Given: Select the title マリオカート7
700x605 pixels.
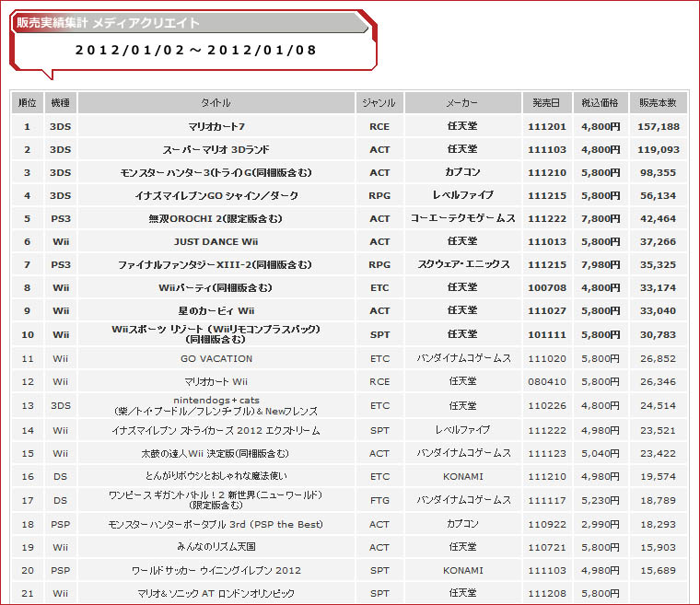Looking at the screenshot, I should 216,127.
